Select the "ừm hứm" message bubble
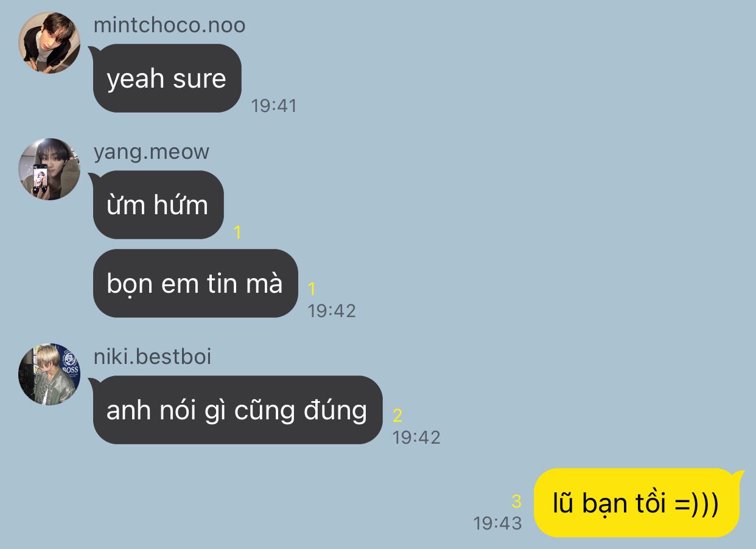 pyautogui.click(x=157, y=205)
